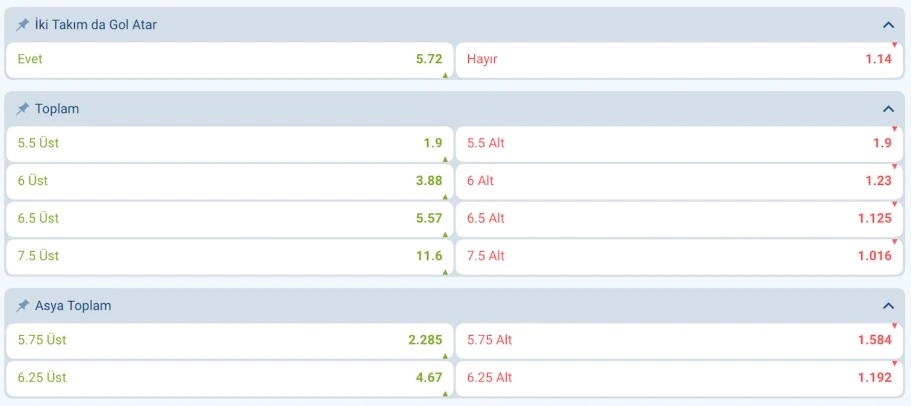Viewport: 911px width, 406px height.
Task: Click the pin icon next to Asya Toplam
Action: click(x=23, y=306)
